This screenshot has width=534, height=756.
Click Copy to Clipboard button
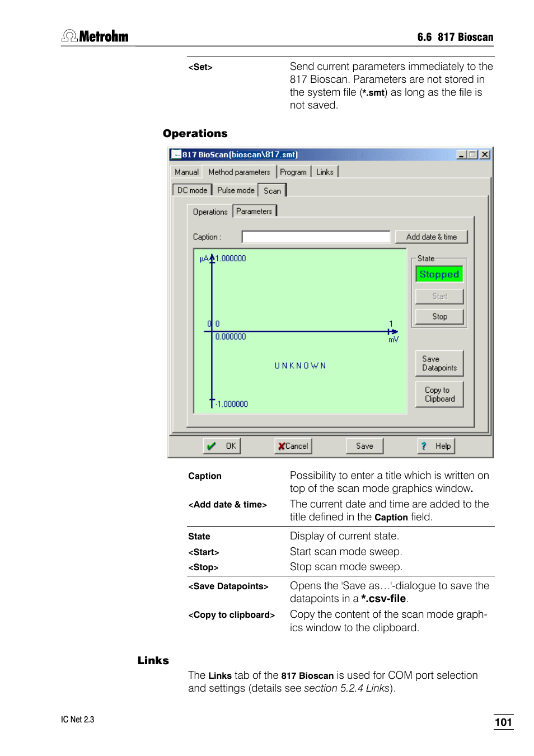pyautogui.click(x=439, y=394)
